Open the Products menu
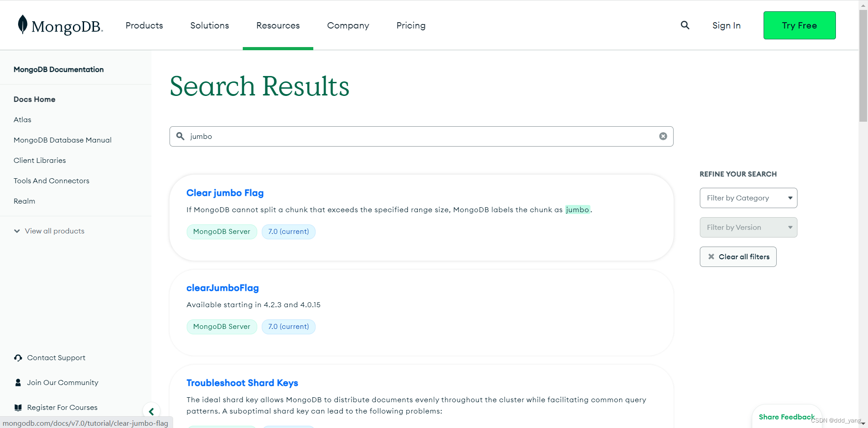 coord(144,25)
